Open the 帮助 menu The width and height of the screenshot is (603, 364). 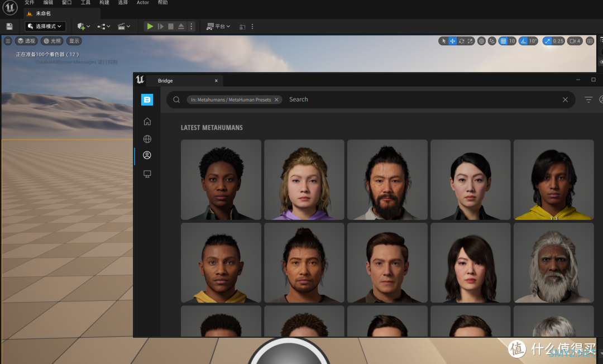point(162,2)
